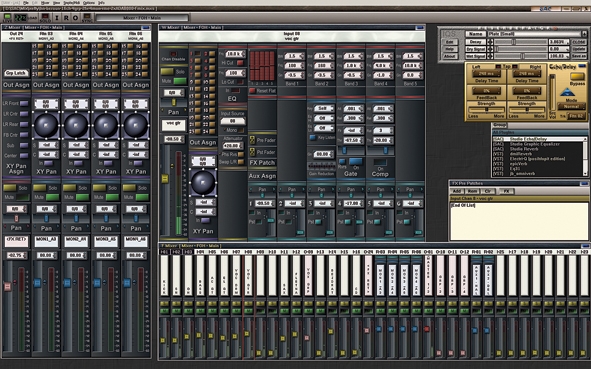
Task: Click the Pre Fader patch icon
Action: tap(253, 140)
